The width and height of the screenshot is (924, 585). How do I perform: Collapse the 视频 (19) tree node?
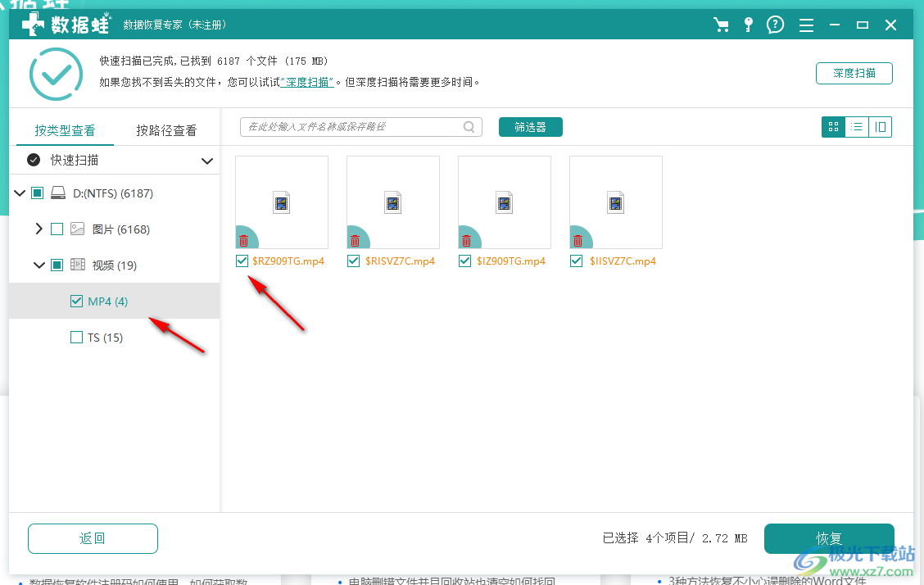click(38, 265)
